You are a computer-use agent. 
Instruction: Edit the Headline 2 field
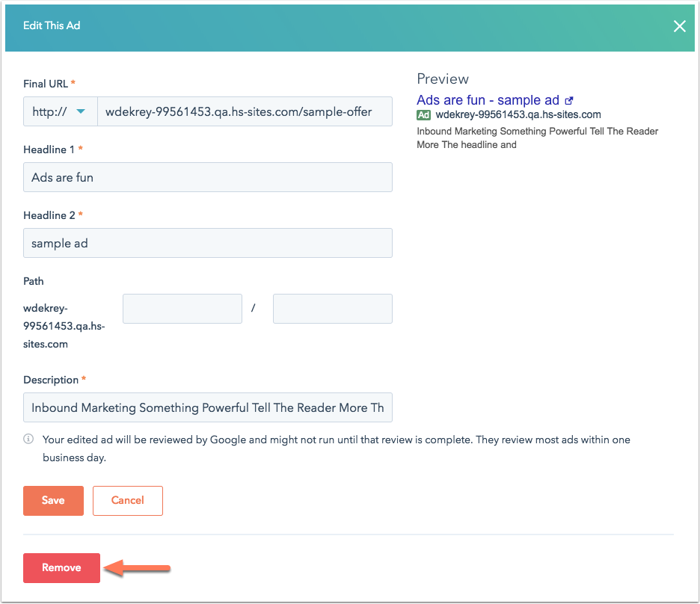[x=208, y=243]
